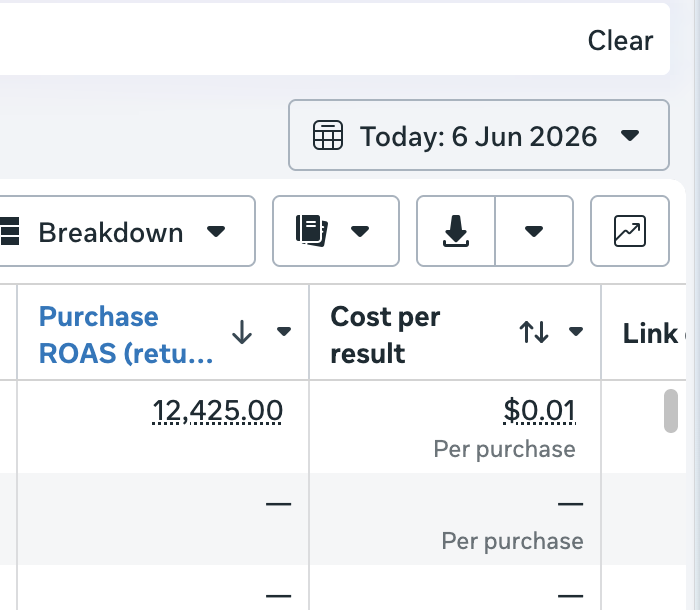Sort by Cost per result header
The image size is (700, 610).
tap(385, 334)
